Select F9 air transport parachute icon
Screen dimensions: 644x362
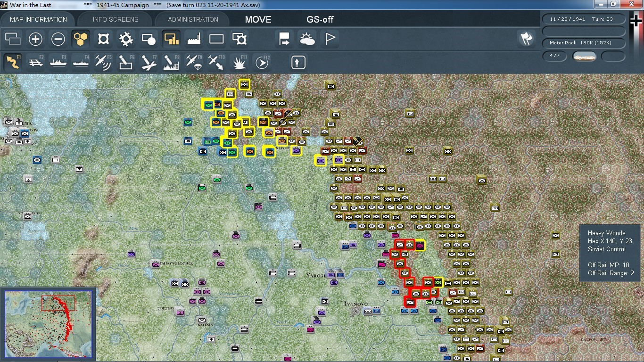point(194,62)
